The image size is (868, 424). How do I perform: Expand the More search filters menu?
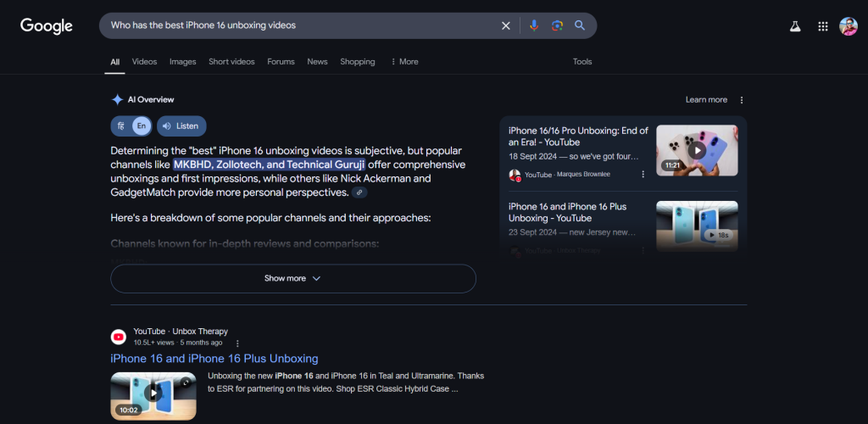tap(404, 62)
